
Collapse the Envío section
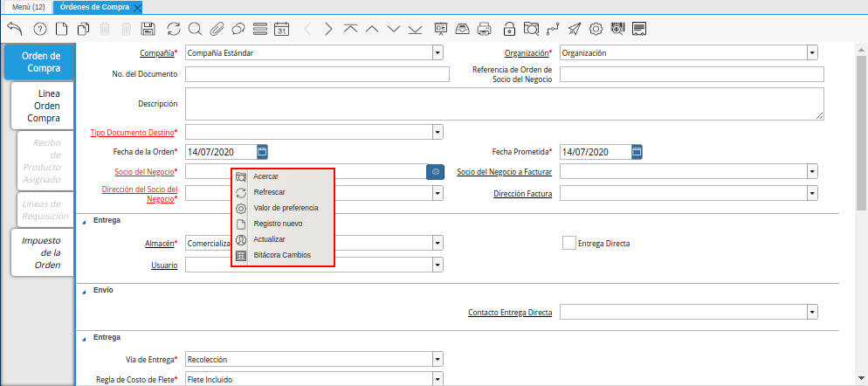pyautogui.click(x=85, y=290)
